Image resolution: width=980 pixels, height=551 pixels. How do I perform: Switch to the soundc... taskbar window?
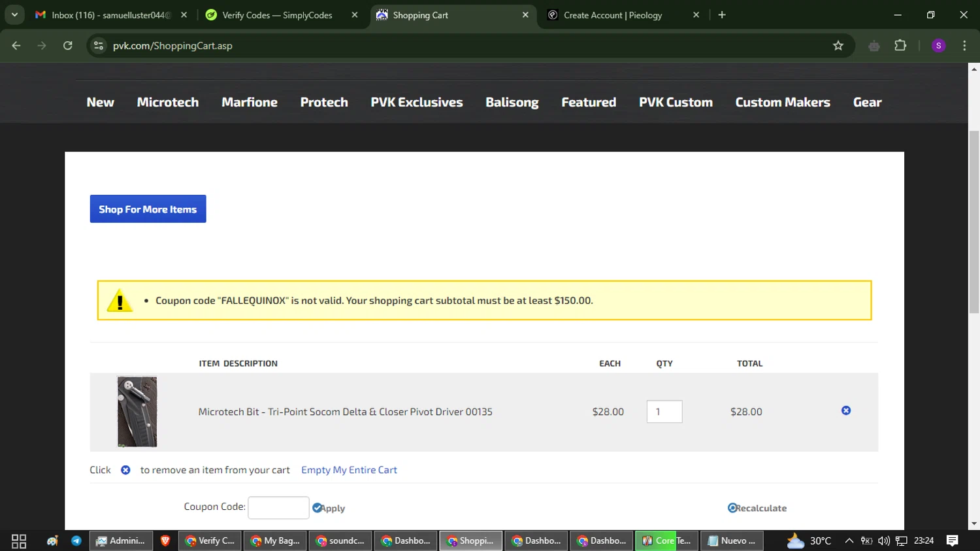[x=340, y=541]
